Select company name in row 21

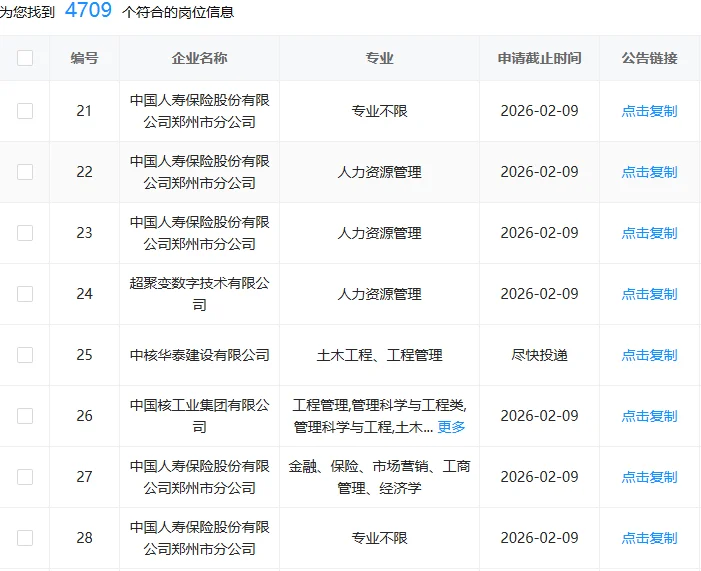point(199,111)
